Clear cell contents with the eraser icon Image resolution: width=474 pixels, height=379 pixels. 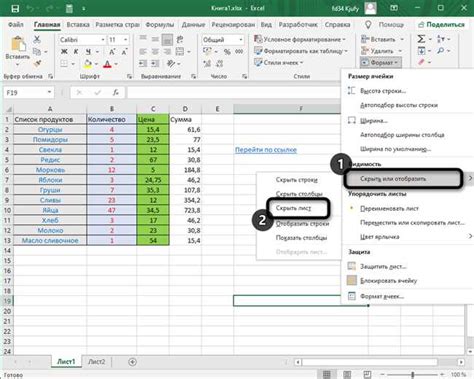(421, 62)
